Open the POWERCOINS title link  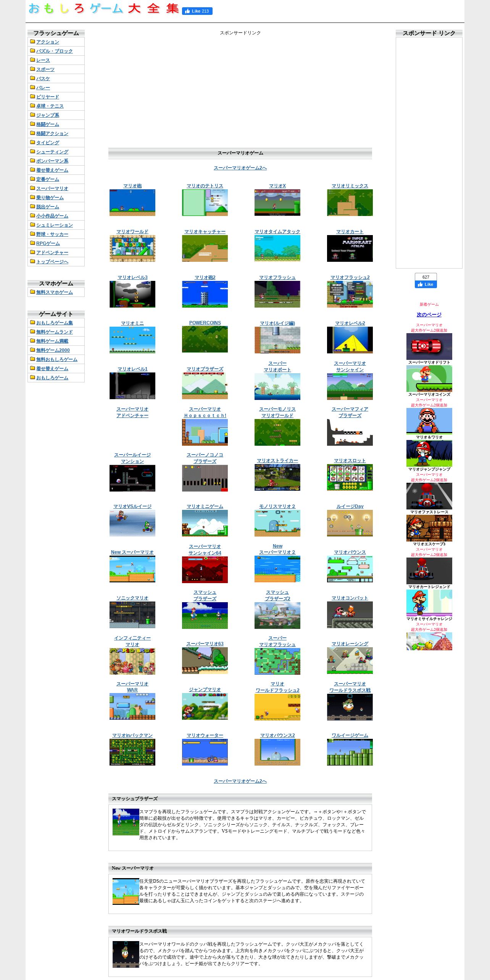click(x=205, y=323)
